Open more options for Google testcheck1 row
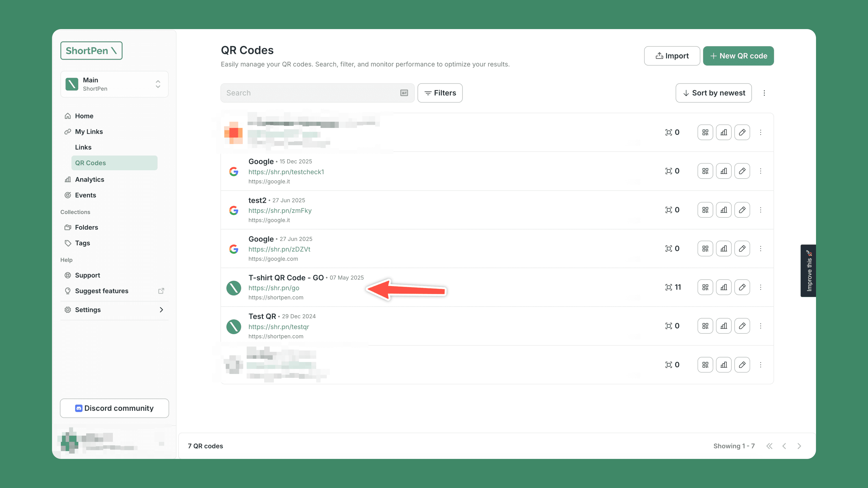The width and height of the screenshot is (868, 488). 761,171
